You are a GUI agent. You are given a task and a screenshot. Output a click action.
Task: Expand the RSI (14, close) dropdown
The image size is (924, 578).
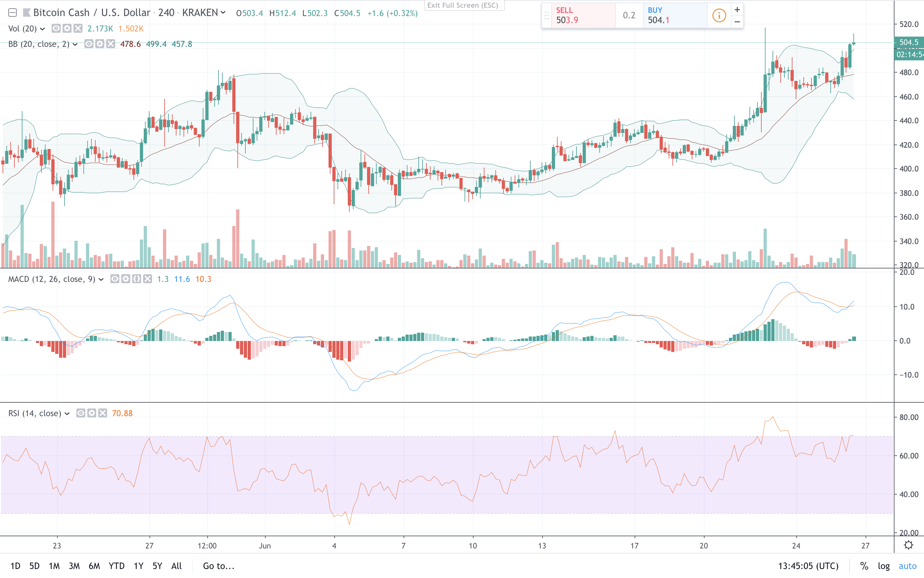coord(67,414)
